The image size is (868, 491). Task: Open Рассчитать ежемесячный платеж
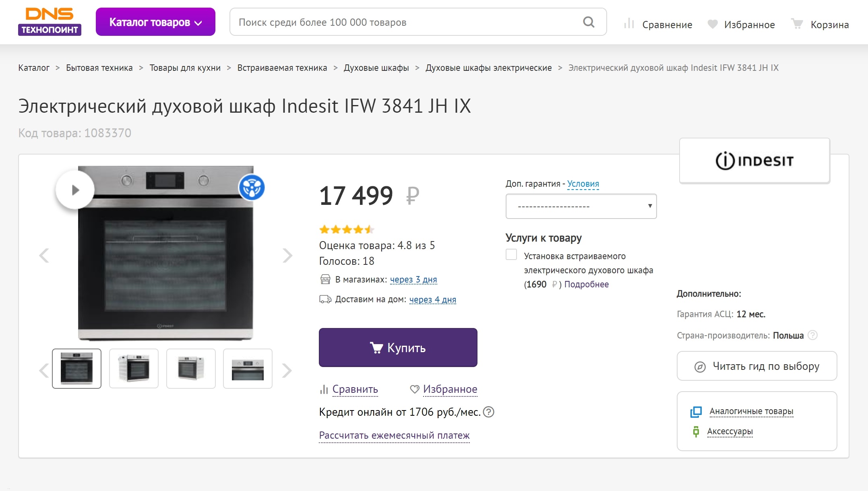[x=394, y=435]
